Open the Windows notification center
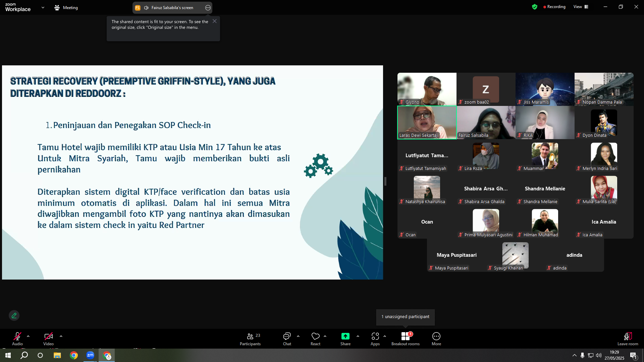 634,355
